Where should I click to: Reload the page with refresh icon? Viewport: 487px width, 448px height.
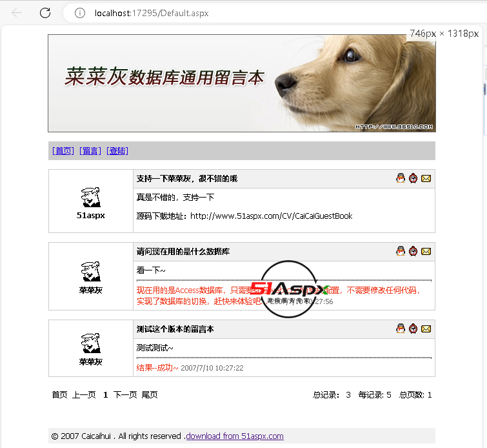coord(45,13)
